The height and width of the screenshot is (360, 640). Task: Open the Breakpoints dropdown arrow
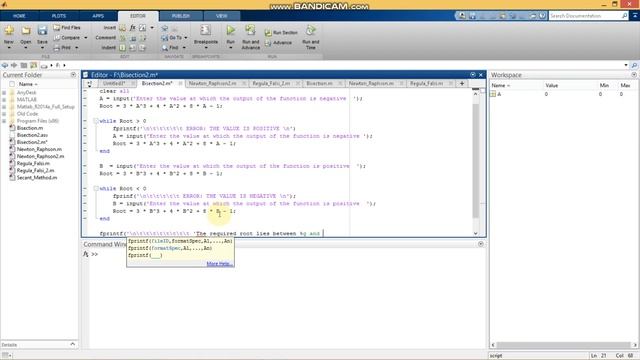pyautogui.click(x=206, y=48)
